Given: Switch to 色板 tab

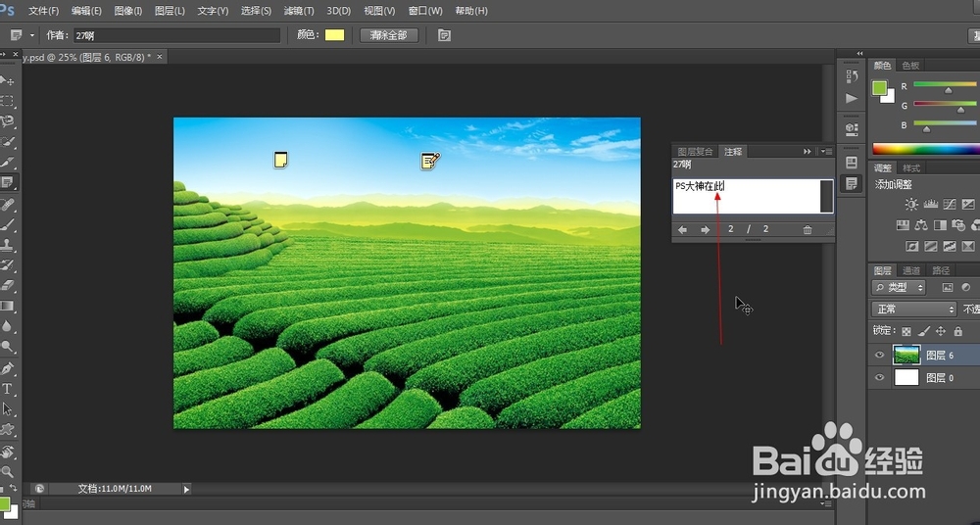Looking at the screenshot, I should (x=910, y=65).
